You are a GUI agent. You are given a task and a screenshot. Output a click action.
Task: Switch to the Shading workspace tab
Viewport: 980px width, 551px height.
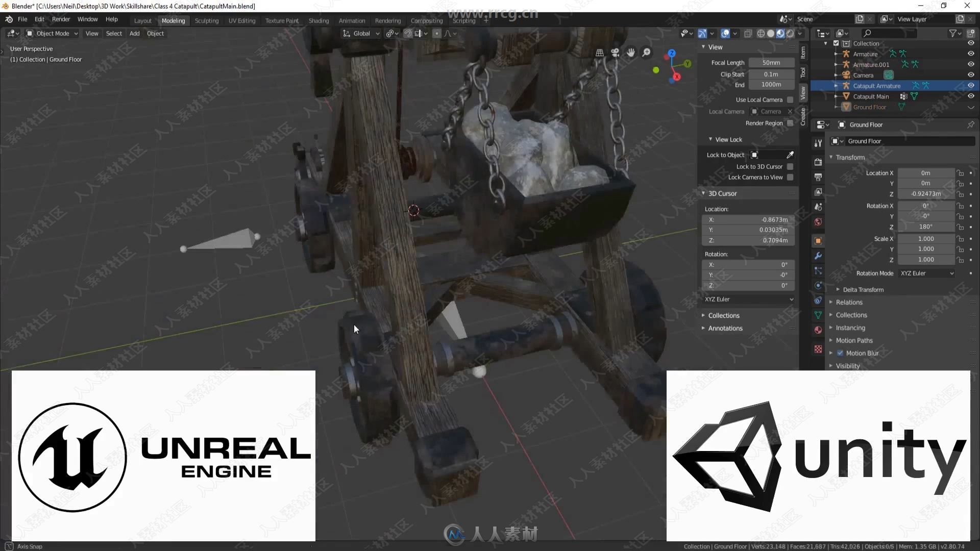pyautogui.click(x=318, y=20)
